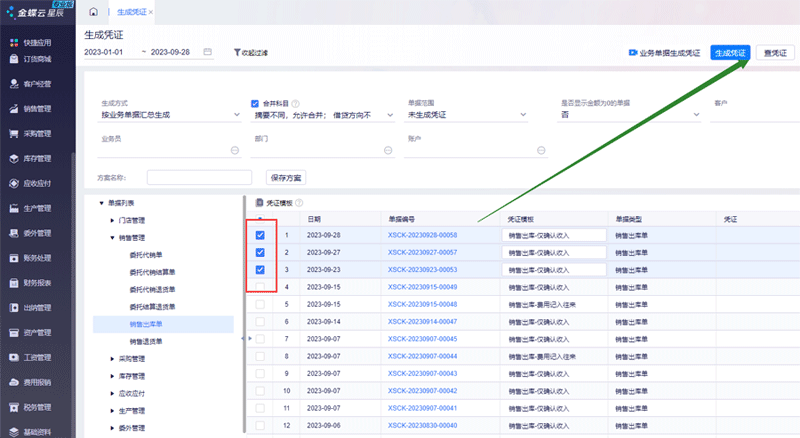The image size is (800, 438).
Task: Click the 方案名称 input field
Action: (x=199, y=178)
